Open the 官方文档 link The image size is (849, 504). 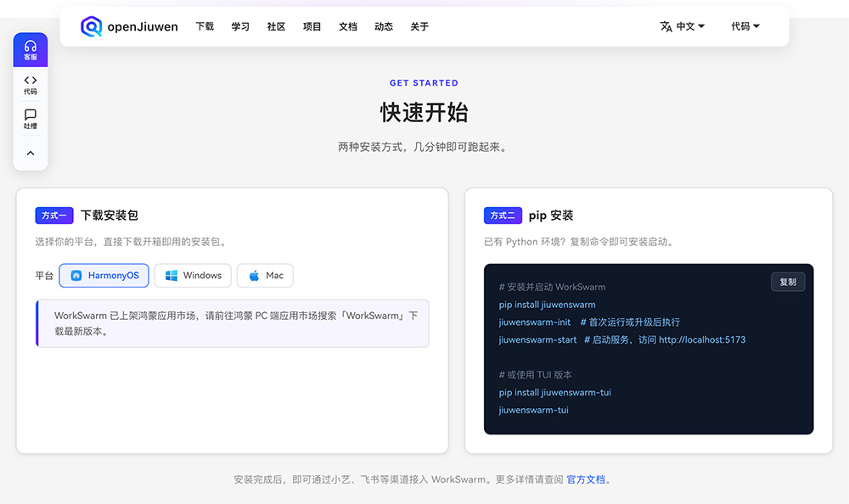[586, 479]
